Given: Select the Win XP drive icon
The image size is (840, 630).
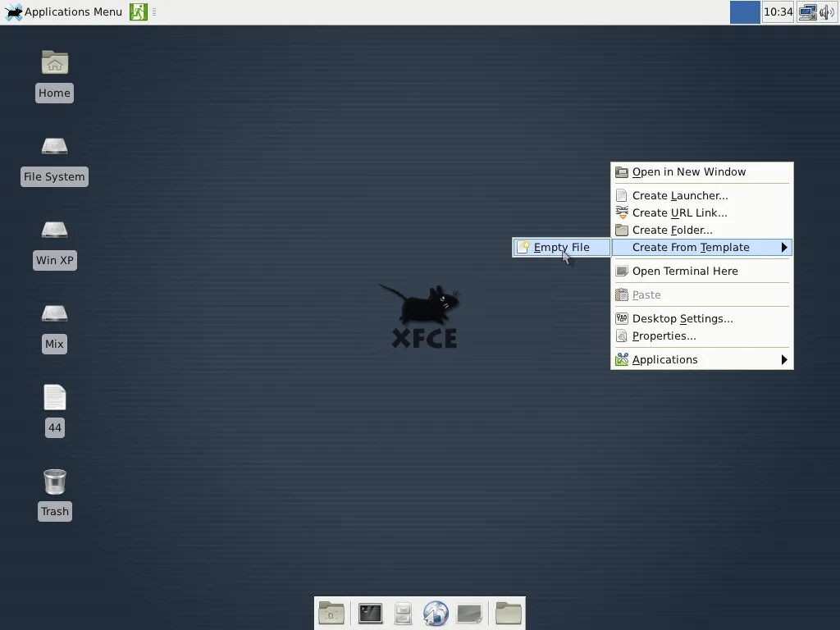Looking at the screenshot, I should click(x=55, y=230).
